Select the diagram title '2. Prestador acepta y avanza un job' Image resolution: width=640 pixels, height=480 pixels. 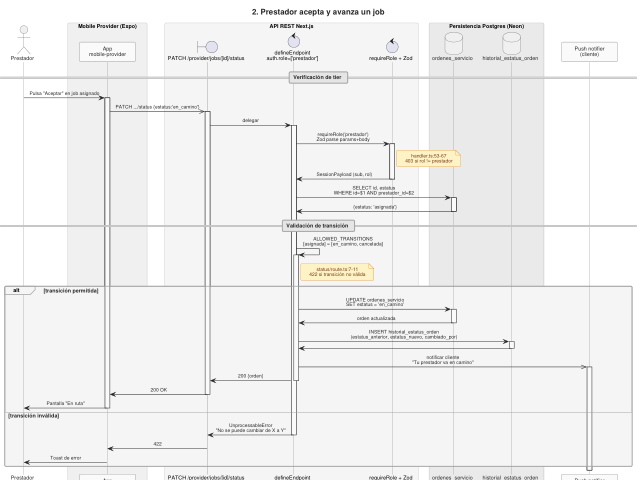point(318,12)
